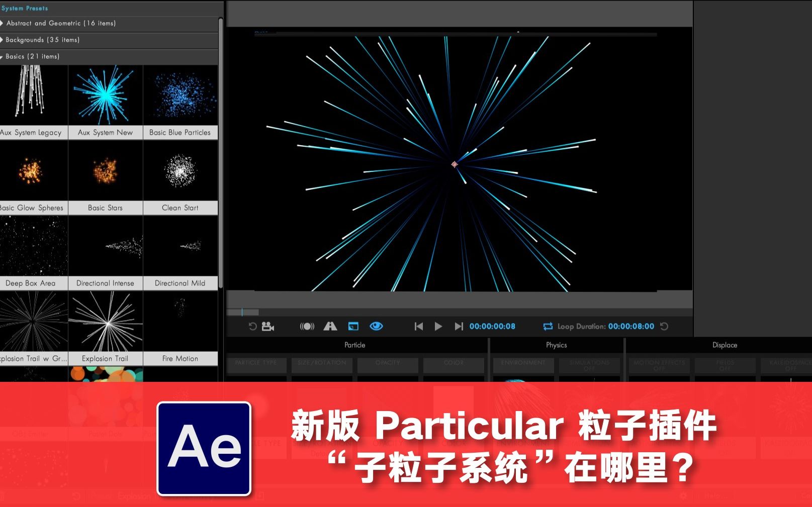Toggle Fields from OFF
The height and width of the screenshot is (507, 812).
724,365
